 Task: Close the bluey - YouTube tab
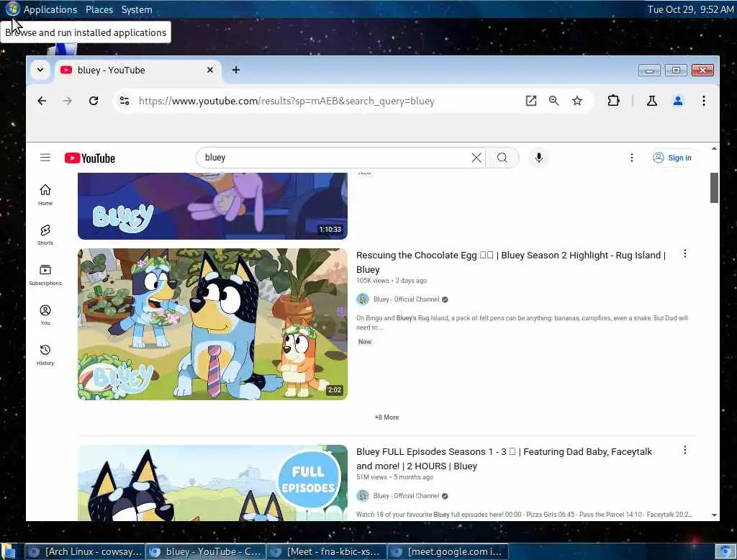click(x=210, y=70)
